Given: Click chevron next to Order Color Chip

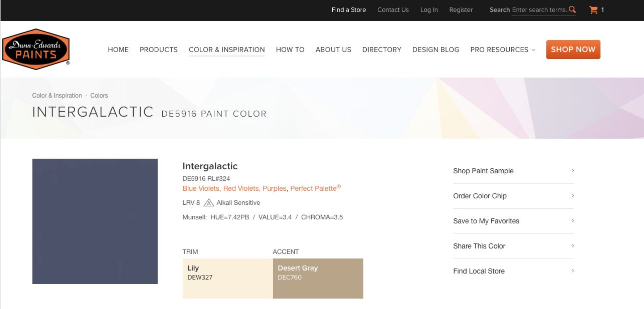Looking at the screenshot, I should (572, 196).
